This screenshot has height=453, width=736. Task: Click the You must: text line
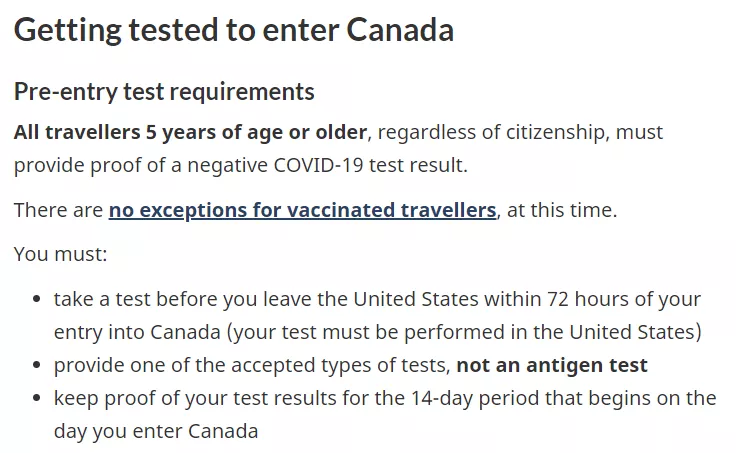61,254
